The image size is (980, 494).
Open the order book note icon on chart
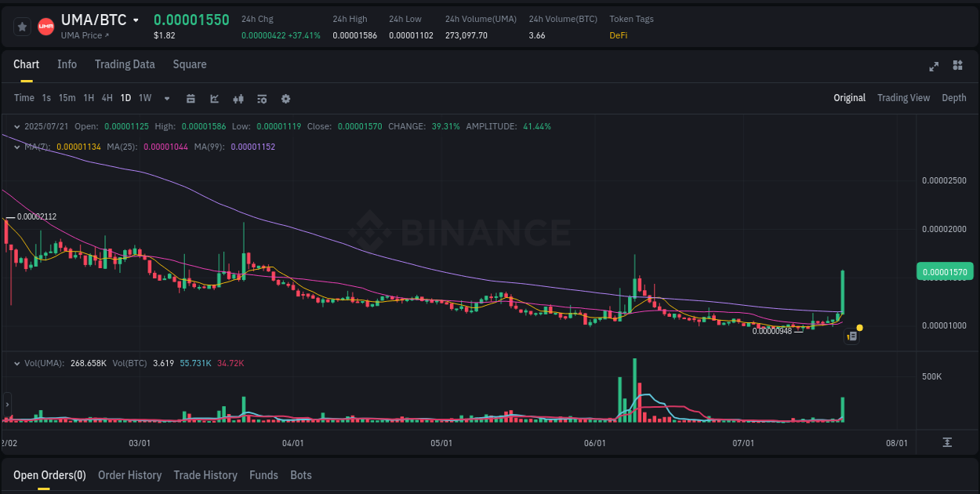(x=851, y=336)
